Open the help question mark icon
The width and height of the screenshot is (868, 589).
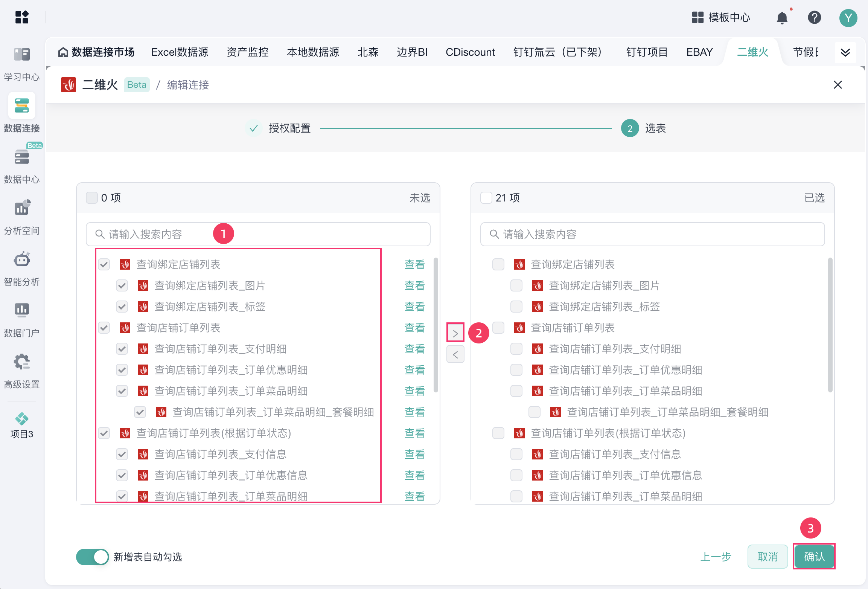[815, 17]
